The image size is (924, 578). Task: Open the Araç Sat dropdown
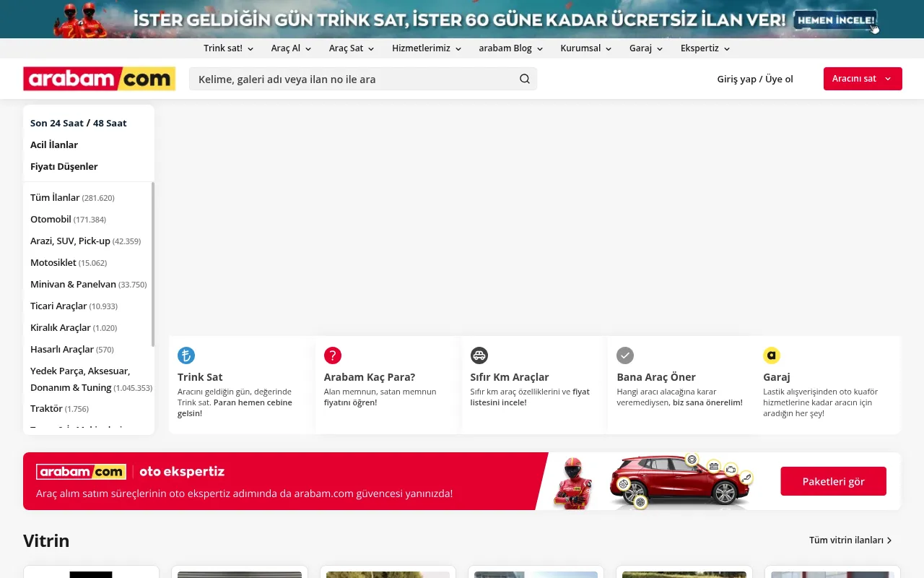(x=352, y=48)
